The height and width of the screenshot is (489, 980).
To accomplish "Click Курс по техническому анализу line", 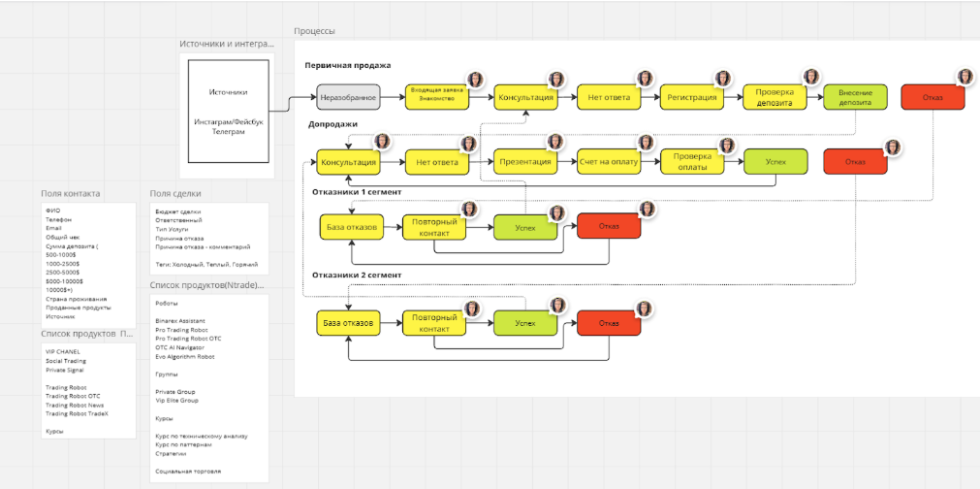I will click(202, 436).
